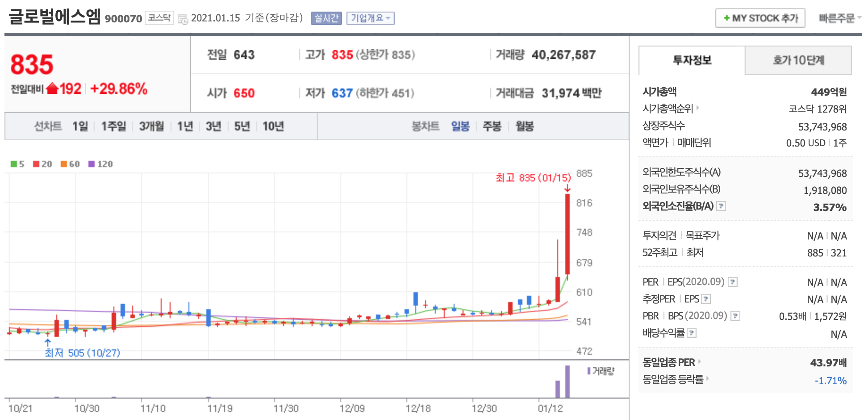
Task: Click the 상장주식수 value 53,743,968
Action: coord(822,127)
